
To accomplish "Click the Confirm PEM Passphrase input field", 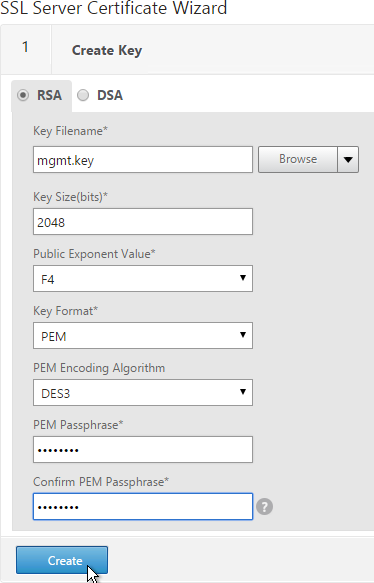I will (x=143, y=507).
